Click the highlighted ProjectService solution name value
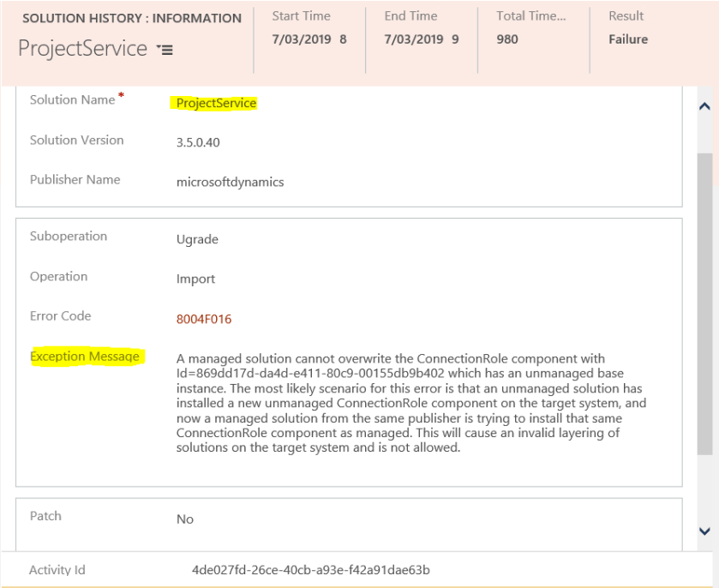Viewport: 719px width, 588px height. (x=215, y=103)
